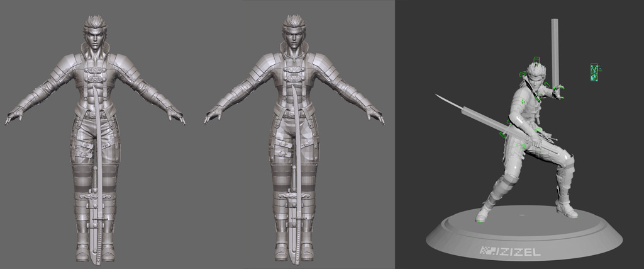
Task: Click the floating green rig control panel
Action: click(x=594, y=72)
